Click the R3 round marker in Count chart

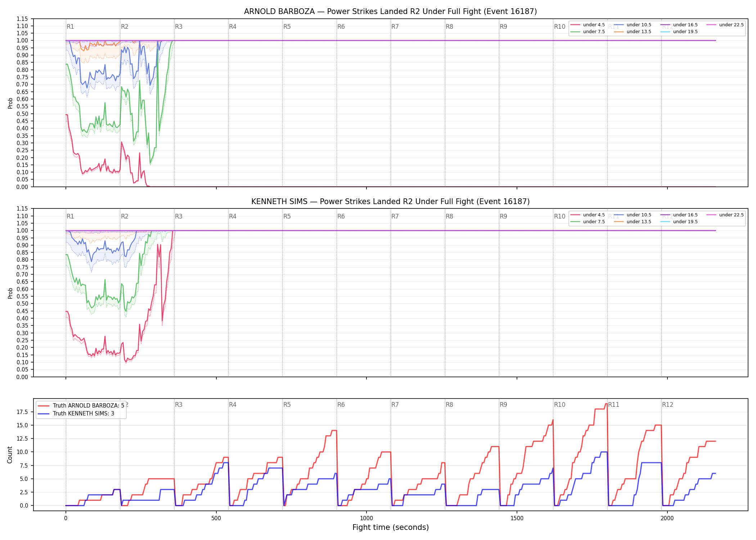(x=179, y=405)
